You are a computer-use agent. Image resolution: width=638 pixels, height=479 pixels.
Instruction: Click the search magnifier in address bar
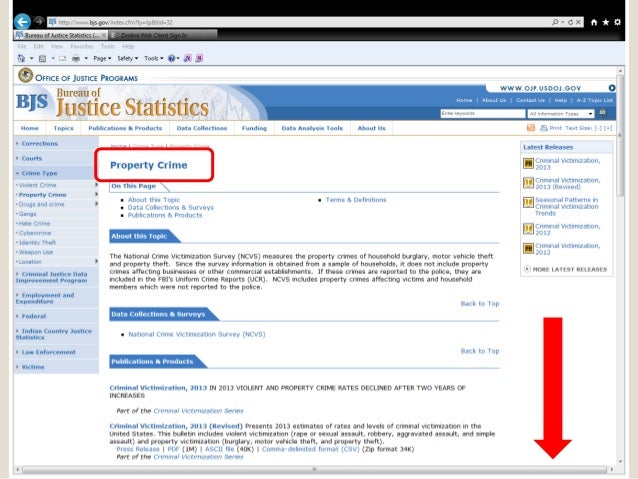(x=555, y=22)
